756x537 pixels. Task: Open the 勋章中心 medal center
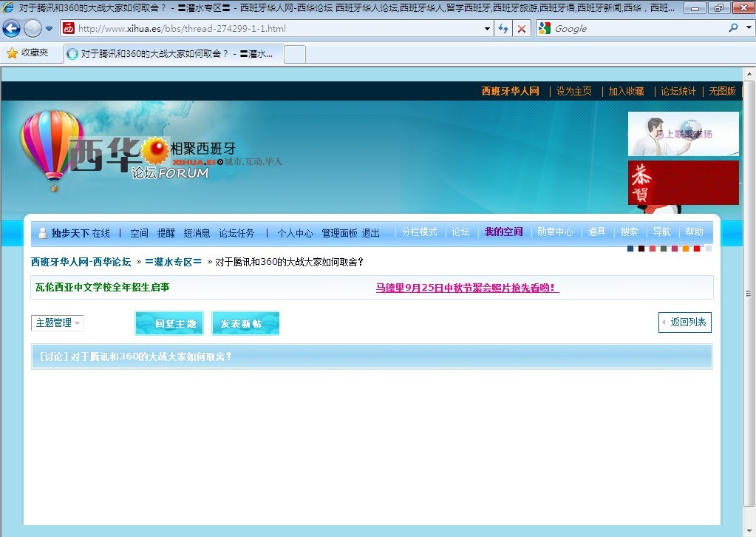pyautogui.click(x=555, y=232)
